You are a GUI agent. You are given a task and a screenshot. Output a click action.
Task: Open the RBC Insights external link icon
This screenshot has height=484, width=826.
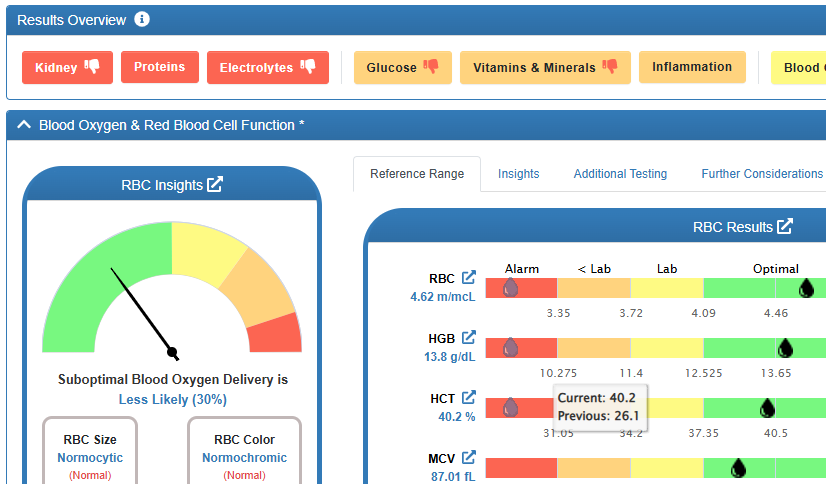point(215,184)
